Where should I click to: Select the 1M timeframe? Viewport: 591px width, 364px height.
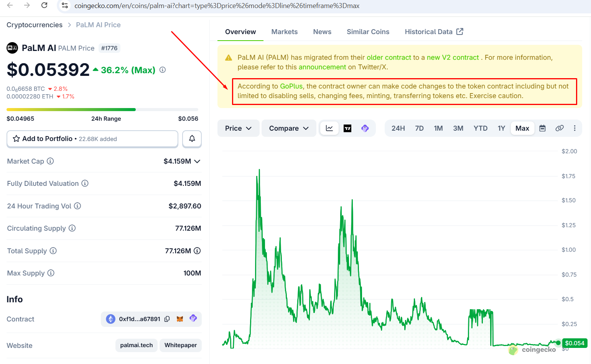[x=438, y=128]
